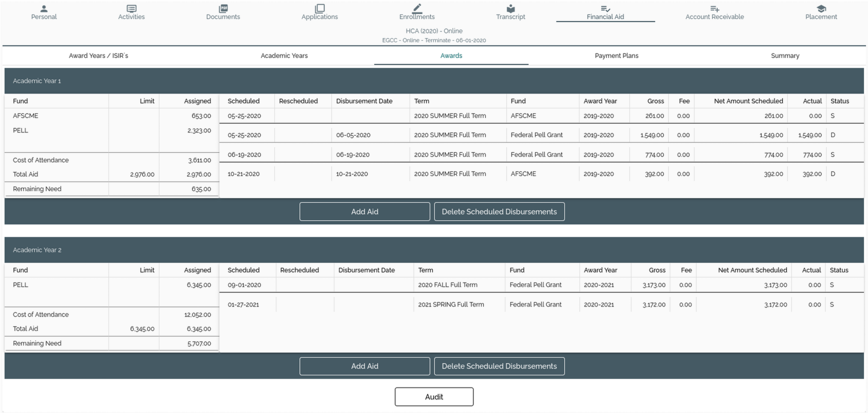Switch to Award Years / ISIR's tab
868x413 pixels.
[x=98, y=56]
